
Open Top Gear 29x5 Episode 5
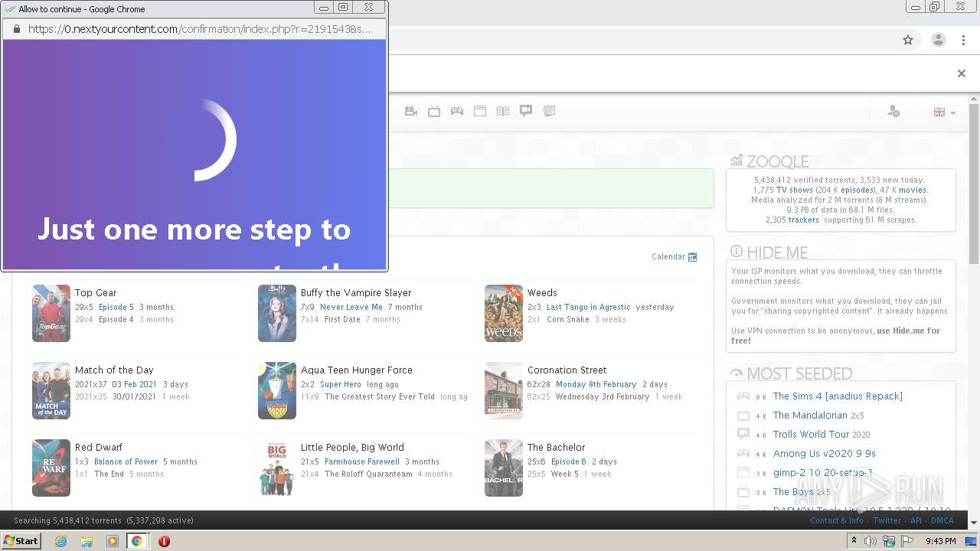coord(116,307)
